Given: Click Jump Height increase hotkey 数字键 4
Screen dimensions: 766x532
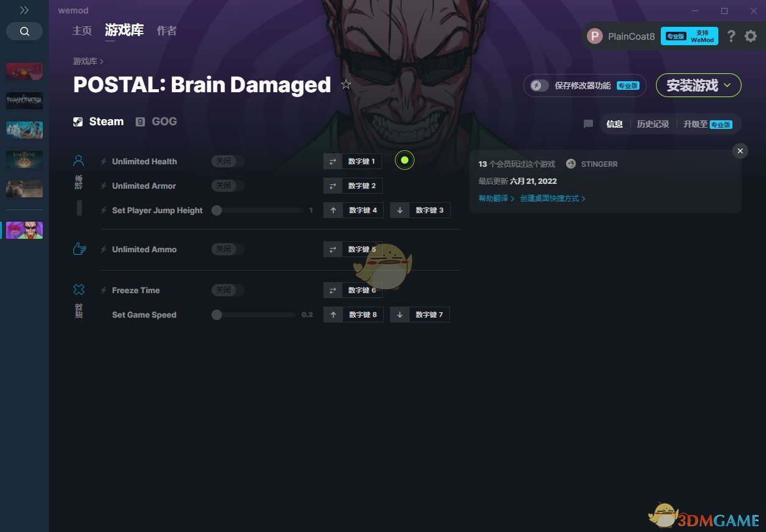Looking at the screenshot, I should tap(353, 210).
